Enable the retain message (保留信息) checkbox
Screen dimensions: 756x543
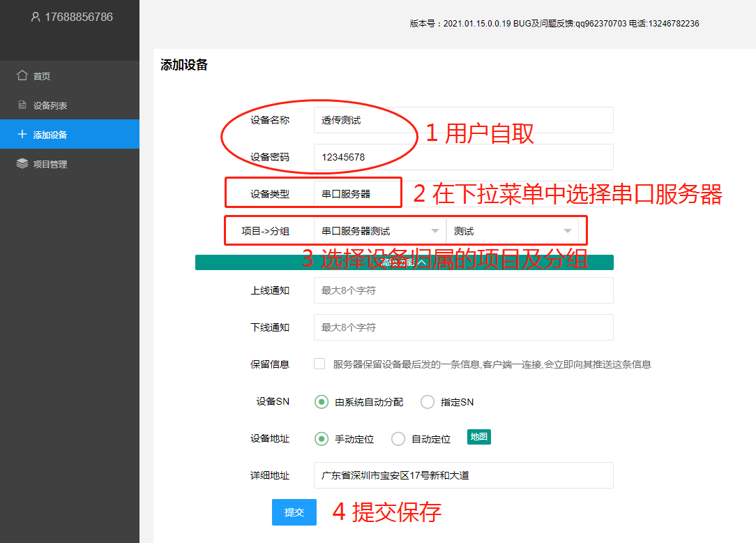click(x=319, y=364)
